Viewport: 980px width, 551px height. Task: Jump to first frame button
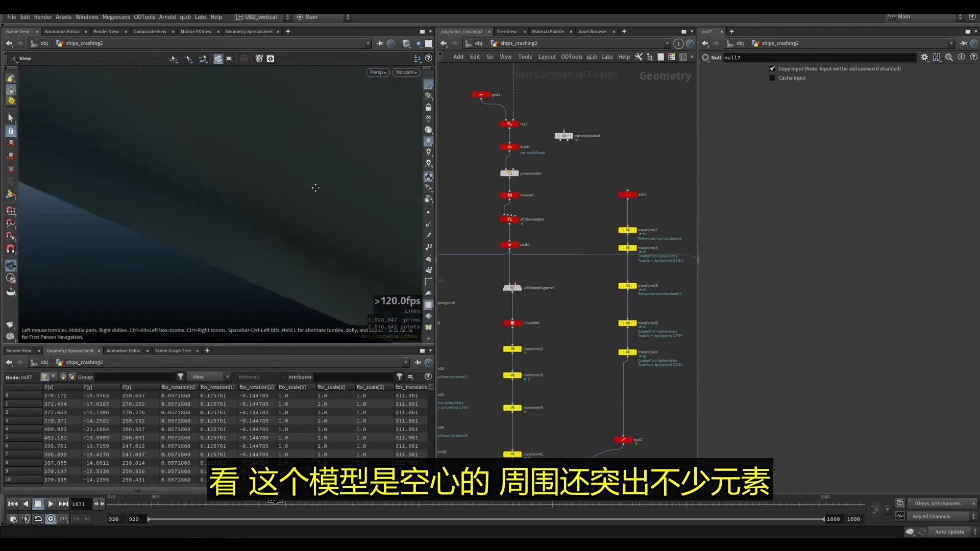pos(13,504)
